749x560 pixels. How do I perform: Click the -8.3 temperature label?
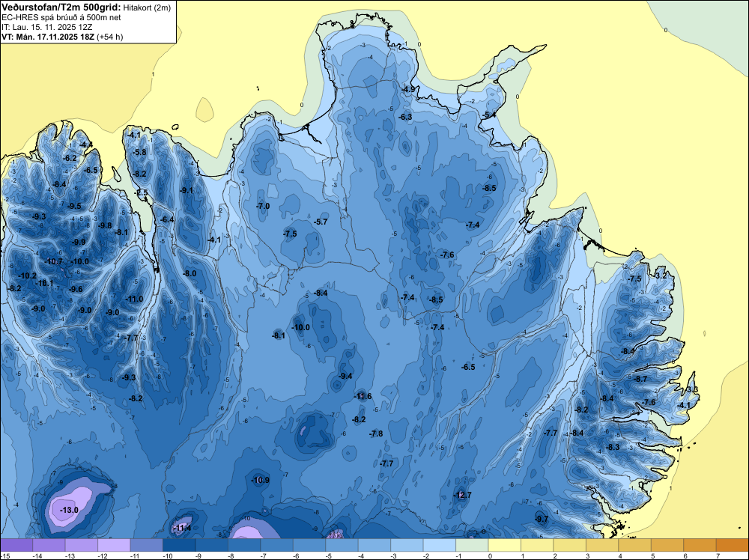pos(613,448)
